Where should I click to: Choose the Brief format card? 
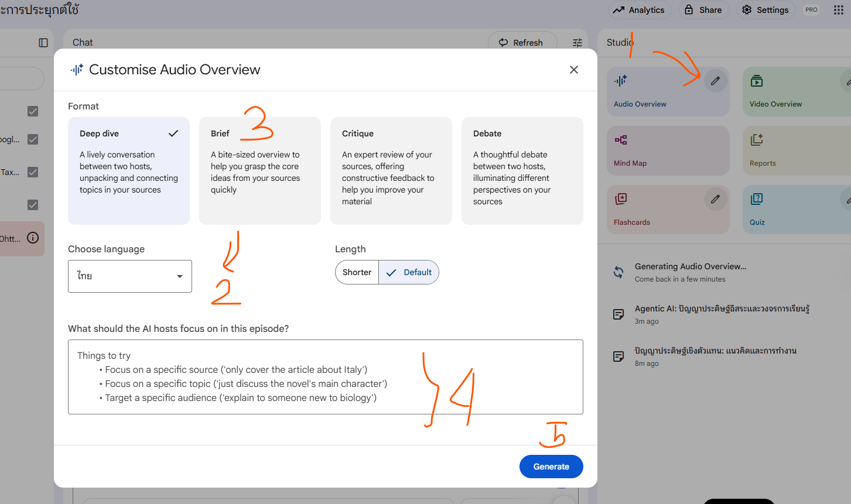259,170
